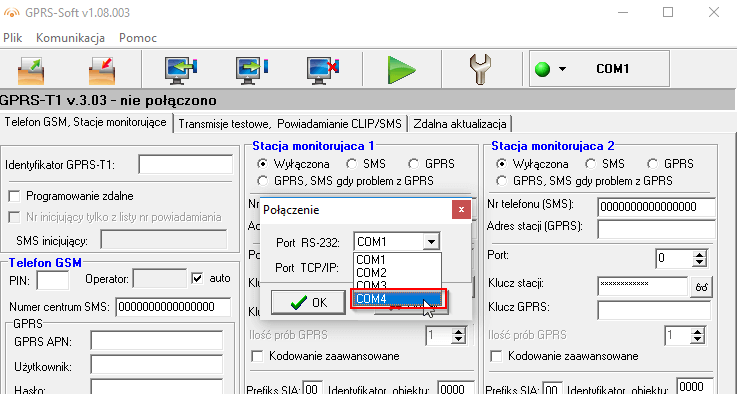Reveal the key with the glasses icon
This screenshot has height=394, width=737.
pyautogui.click(x=701, y=287)
